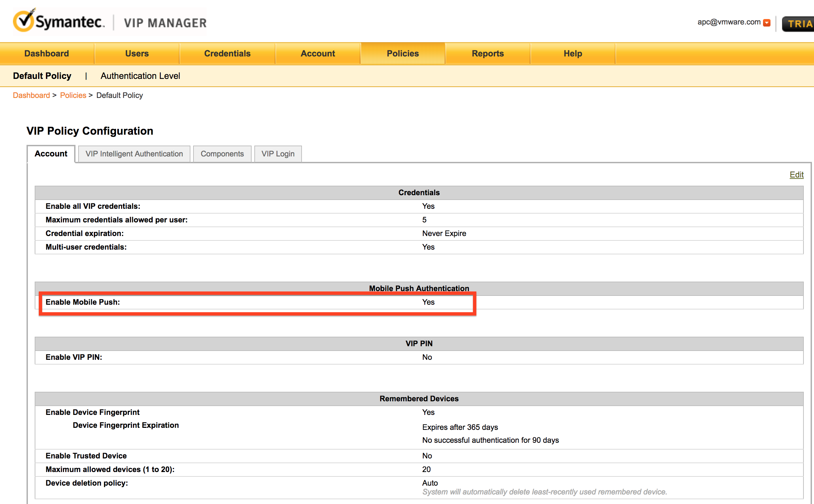Screen dimensions: 814x504
Task: Open the Authentication Level section
Action: (x=140, y=76)
